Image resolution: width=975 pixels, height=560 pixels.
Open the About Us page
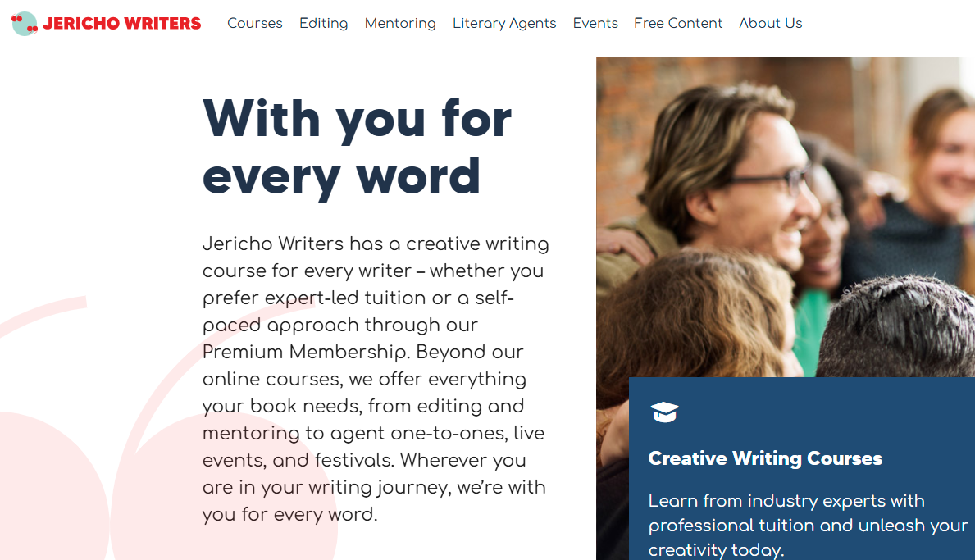pyautogui.click(x=770, y=23)
